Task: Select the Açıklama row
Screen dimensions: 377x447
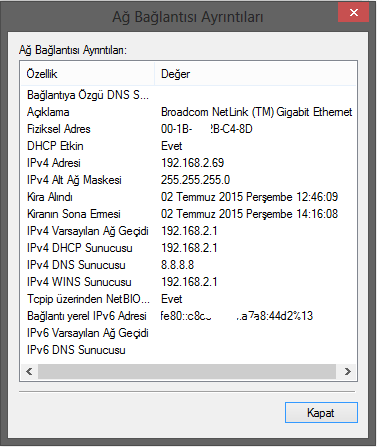Action: click(x=189, y=112)
